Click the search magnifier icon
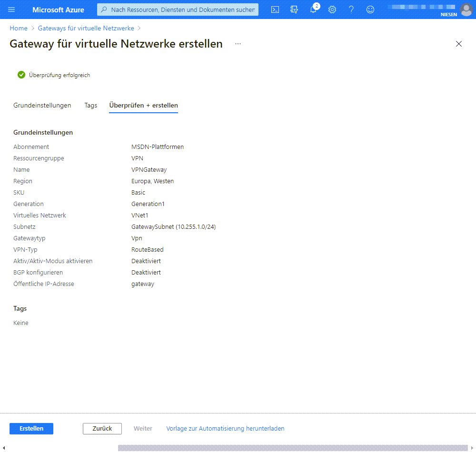The image size is (476, 452). (104, 10)
